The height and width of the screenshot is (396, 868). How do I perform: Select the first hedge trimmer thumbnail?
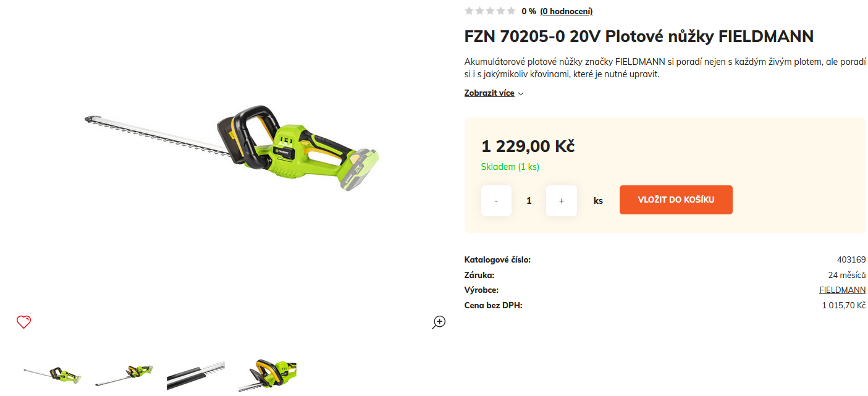tap(53, 376)
